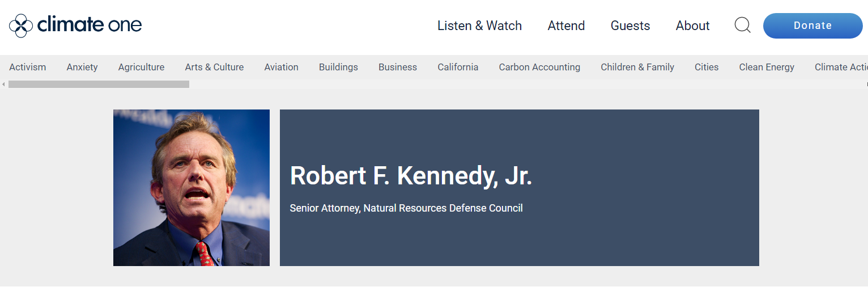Screen dimensions: 868x295
Task: Select the Agriculture topic
Action: pyautogui.click(x=141, y=67)
